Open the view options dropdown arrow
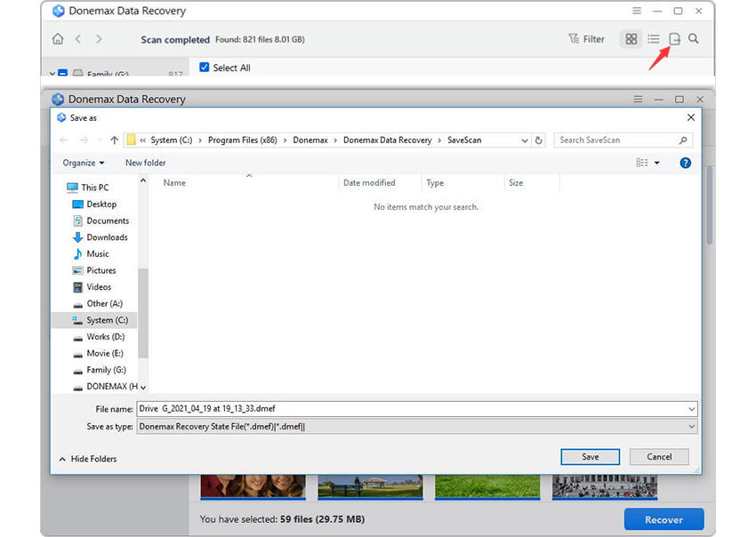 pos(656,163)
